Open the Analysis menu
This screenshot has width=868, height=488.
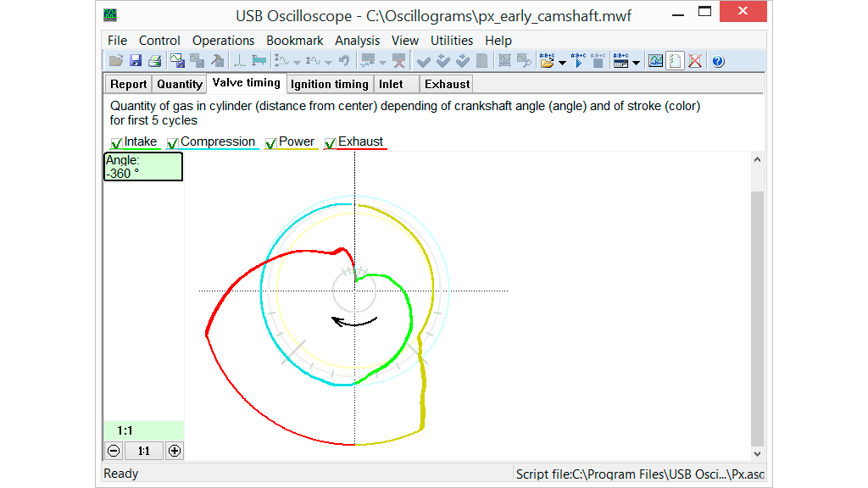[357, 41]
